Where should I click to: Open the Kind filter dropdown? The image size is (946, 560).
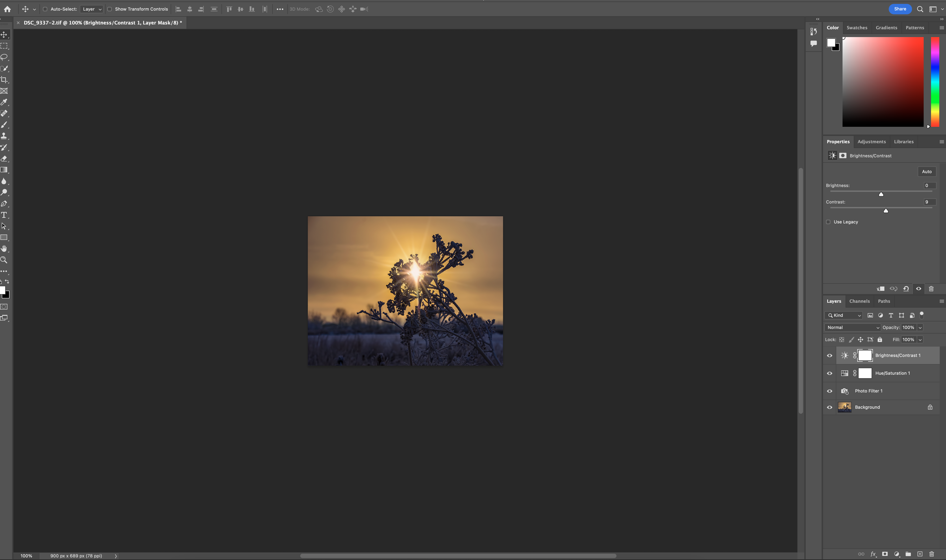843,315
